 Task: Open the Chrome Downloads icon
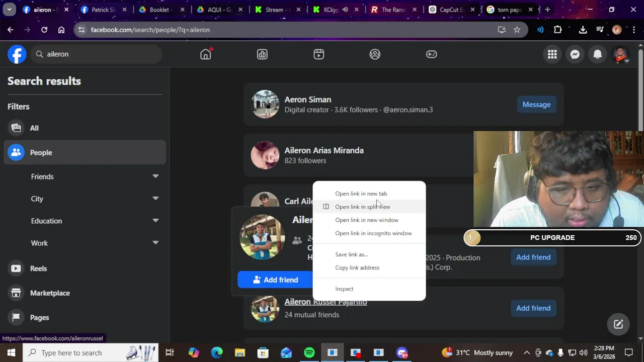583,30
